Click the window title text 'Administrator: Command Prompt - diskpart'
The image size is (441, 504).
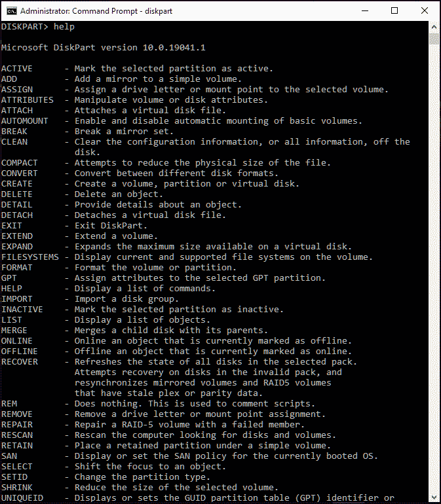[96, 11]
